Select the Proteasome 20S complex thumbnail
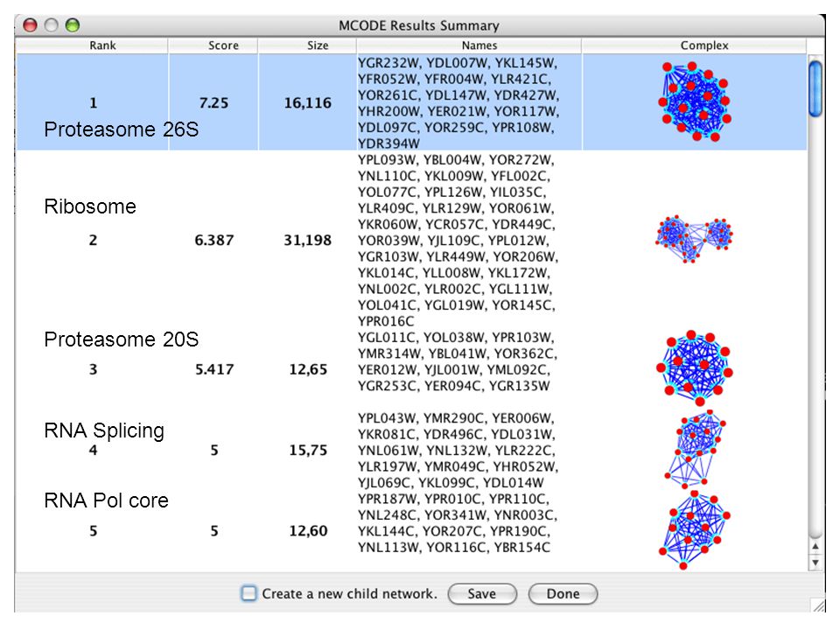The image size is (840, 630). coord(694,368)
